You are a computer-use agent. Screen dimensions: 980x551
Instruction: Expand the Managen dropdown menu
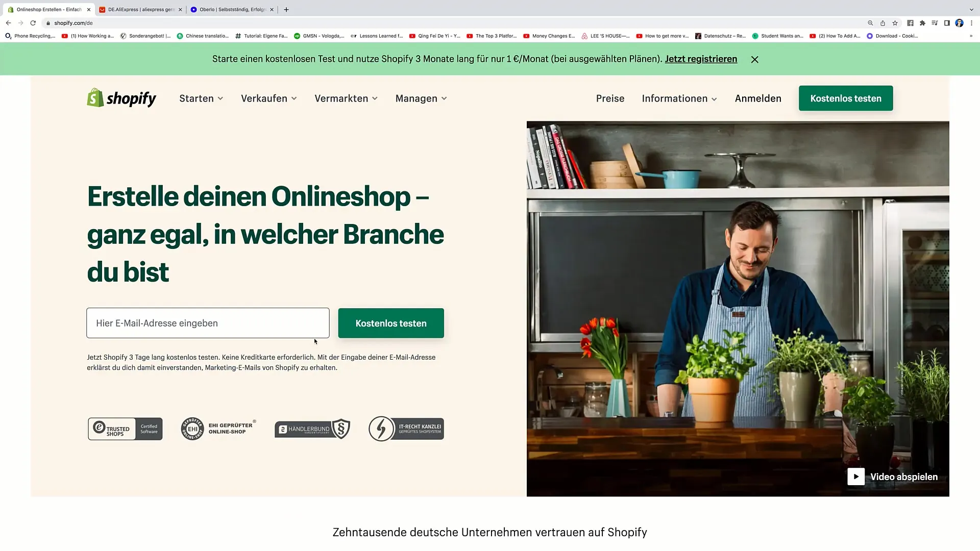pyautogui.click(x=421, y=98)
